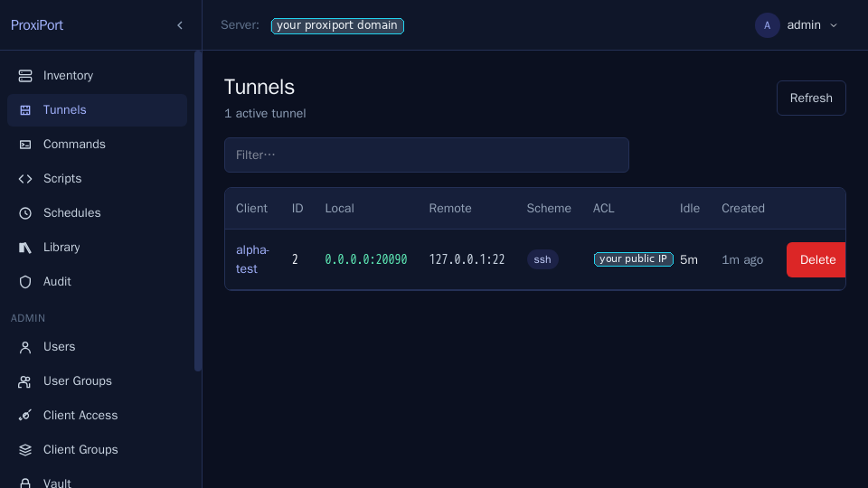
Task: Click the ADMIN section label
Action: click(x=28, y=318)
